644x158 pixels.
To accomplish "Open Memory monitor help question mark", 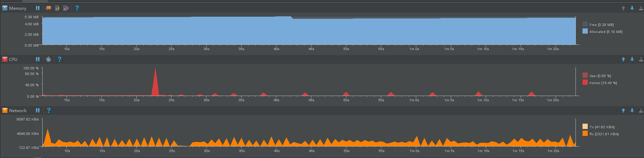I will pyautogui.click(x=77, y=8).
